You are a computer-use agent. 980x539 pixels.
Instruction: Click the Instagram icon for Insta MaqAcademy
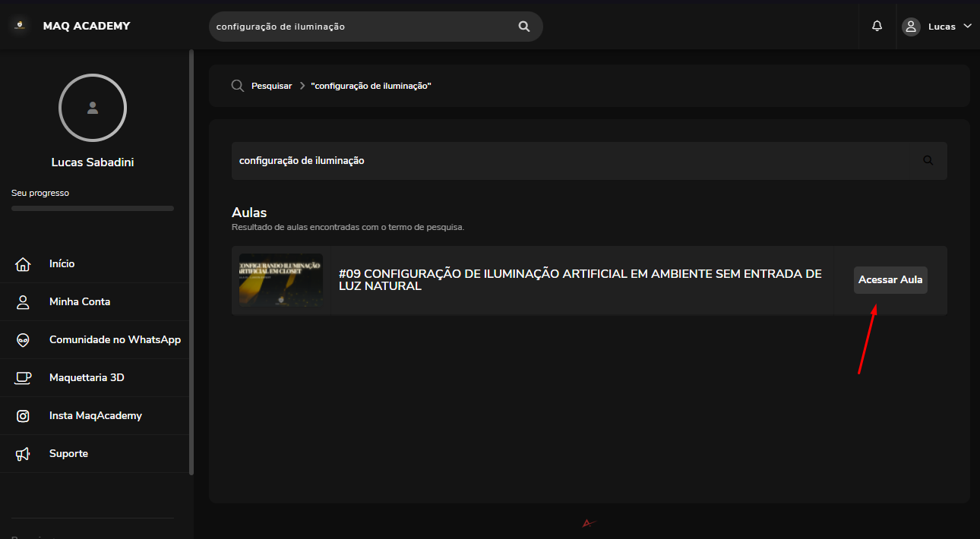23,416
